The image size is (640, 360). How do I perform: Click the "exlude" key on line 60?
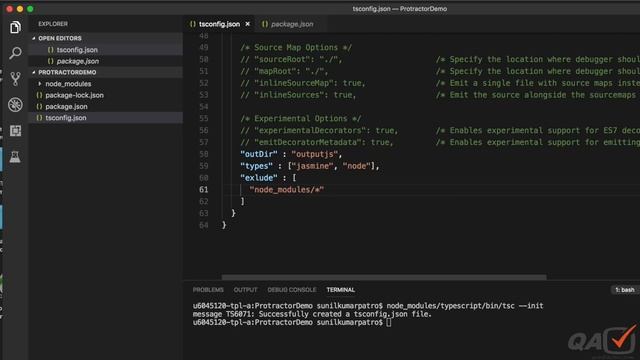tap(259, 178)
